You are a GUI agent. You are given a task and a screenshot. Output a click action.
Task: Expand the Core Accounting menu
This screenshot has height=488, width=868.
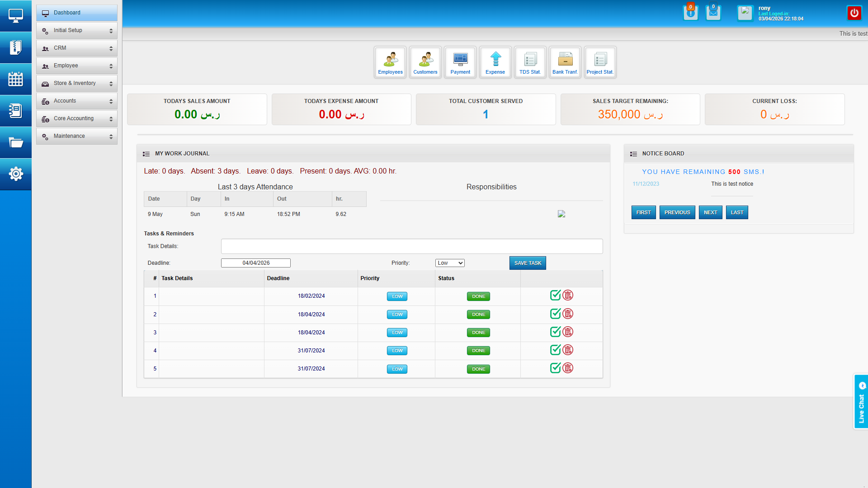tap(77, 118)
